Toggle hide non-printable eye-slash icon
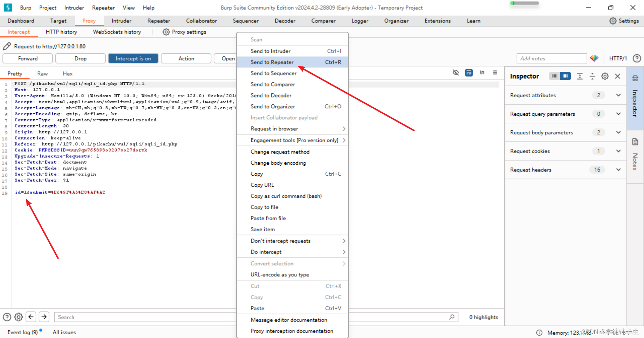Screen dimensions: 644x338 coord(455,72)
